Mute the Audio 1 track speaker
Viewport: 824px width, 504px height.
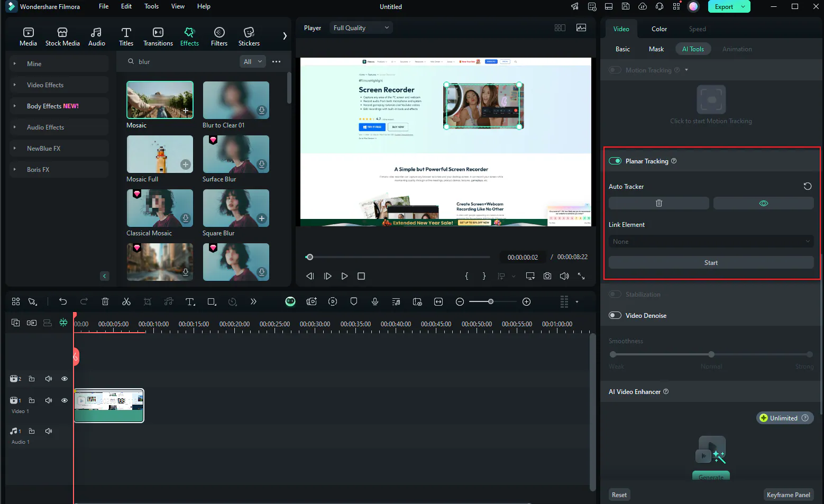pyautogui.click(x=49, y=431)
